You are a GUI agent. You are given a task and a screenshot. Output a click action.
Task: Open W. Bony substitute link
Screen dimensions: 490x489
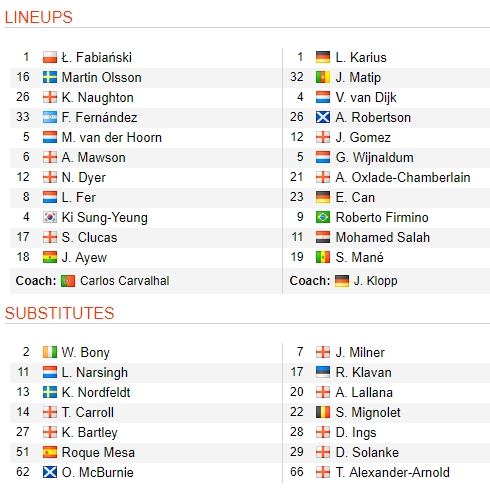[x=85, y=353]
